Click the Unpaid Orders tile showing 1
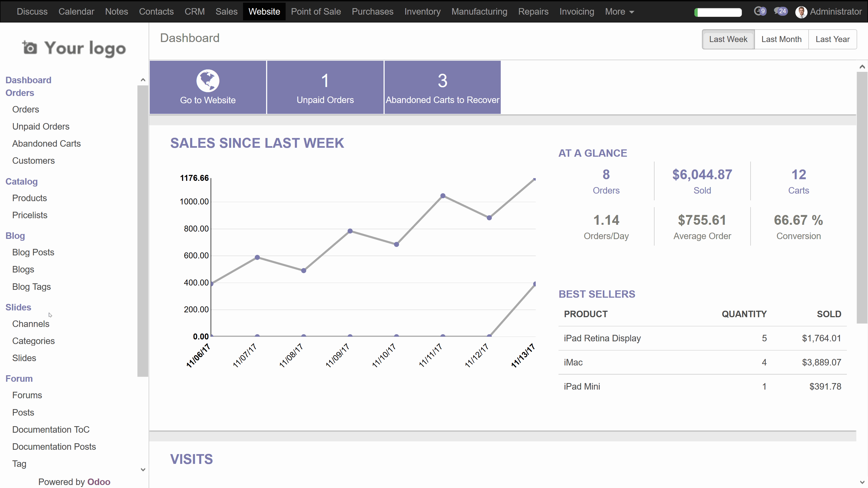The width and height of the screenshot is (868, 488). (325, 87)
